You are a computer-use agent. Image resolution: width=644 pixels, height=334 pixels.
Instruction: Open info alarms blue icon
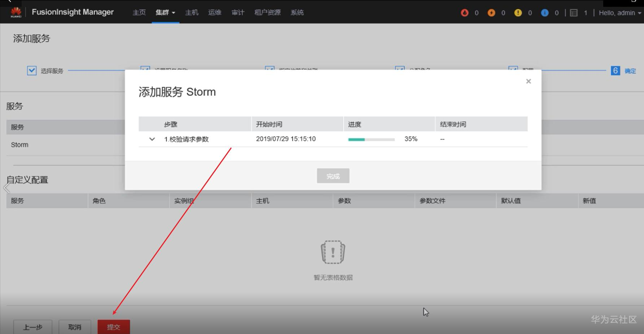(x=545, y=13)
